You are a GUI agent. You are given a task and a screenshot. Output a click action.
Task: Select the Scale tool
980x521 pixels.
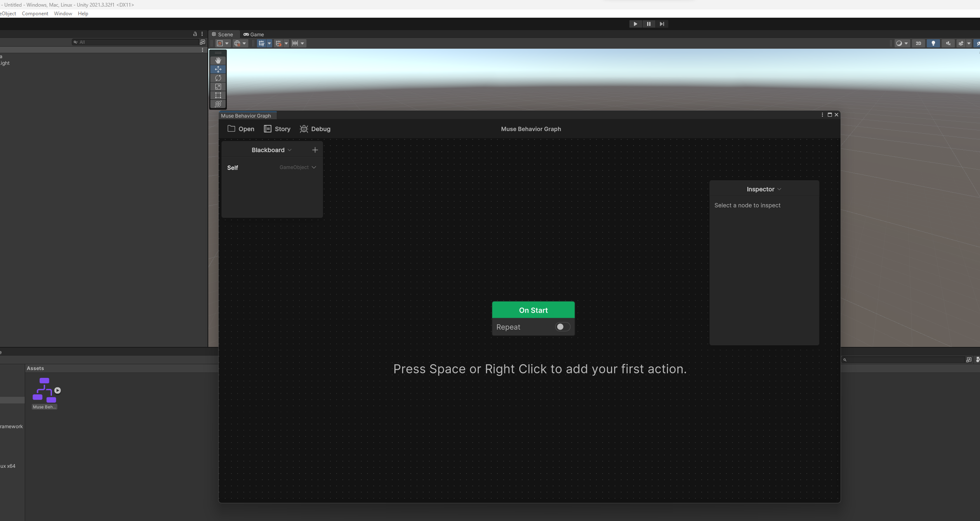[x=218, y=87]
